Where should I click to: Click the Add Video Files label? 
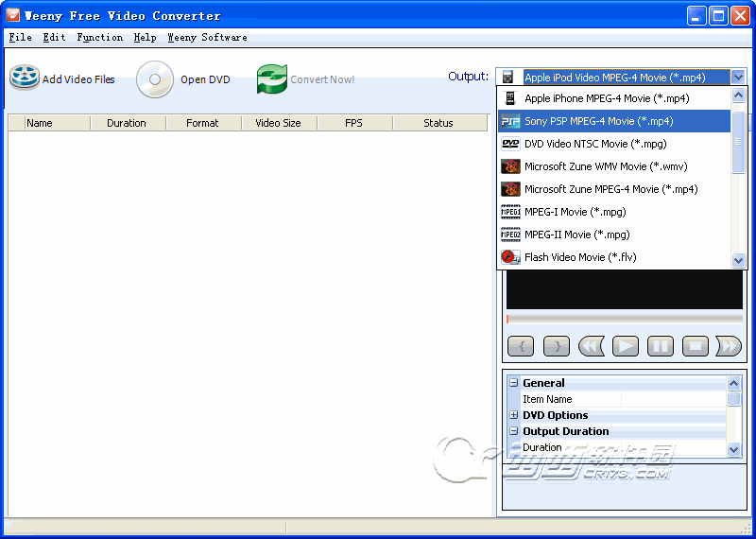(x=78, y=79)
